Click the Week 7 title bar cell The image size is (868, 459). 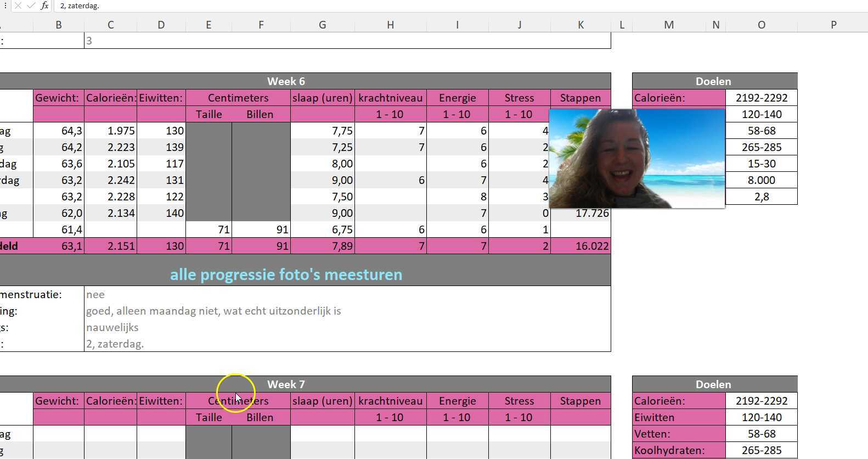point(286,384)
